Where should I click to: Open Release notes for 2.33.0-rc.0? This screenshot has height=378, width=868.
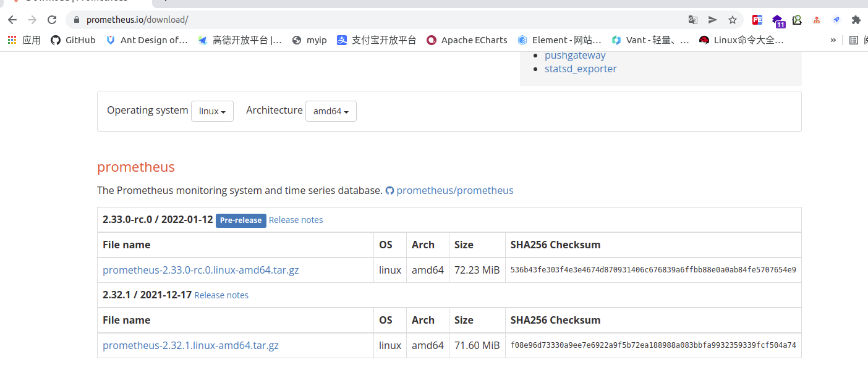click(x=296, y=220)
